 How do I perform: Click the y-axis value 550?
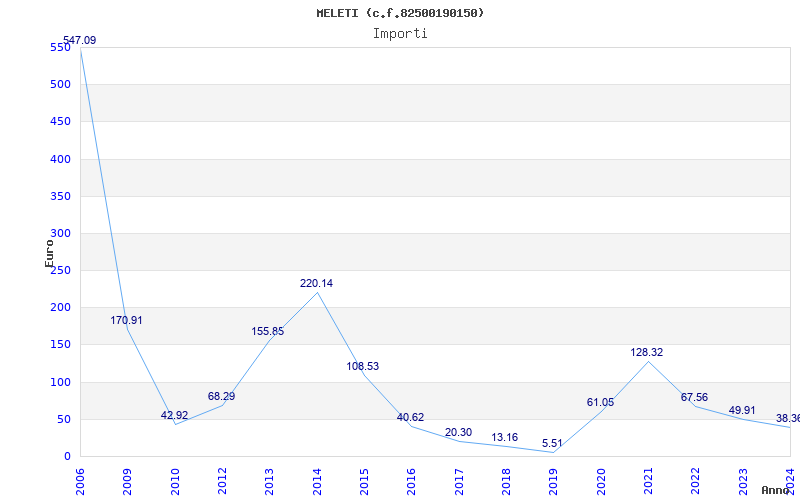(x=60, y=47)
